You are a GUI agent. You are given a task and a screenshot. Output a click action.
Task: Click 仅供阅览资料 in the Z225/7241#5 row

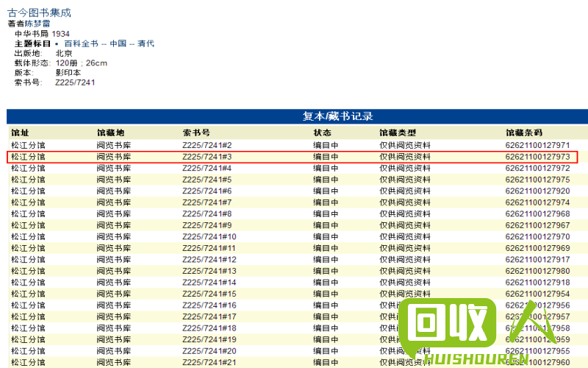point(405,180)
